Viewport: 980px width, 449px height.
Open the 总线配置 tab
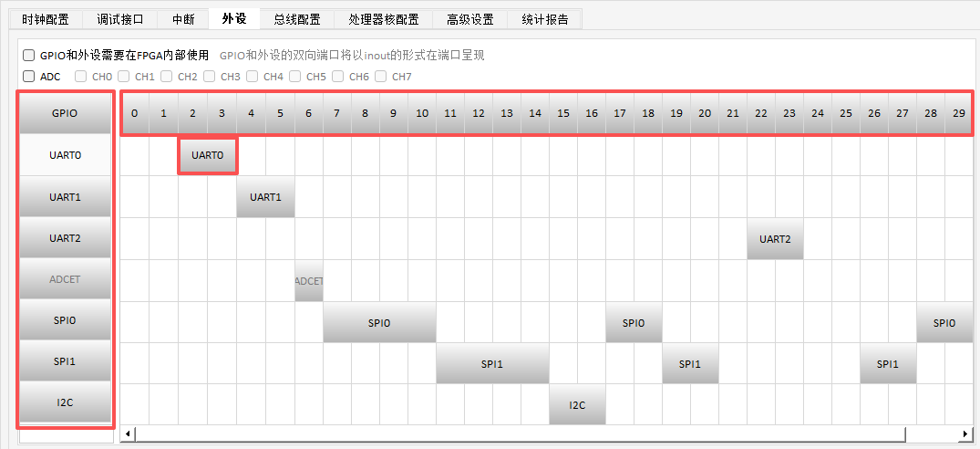pos(297,19)
